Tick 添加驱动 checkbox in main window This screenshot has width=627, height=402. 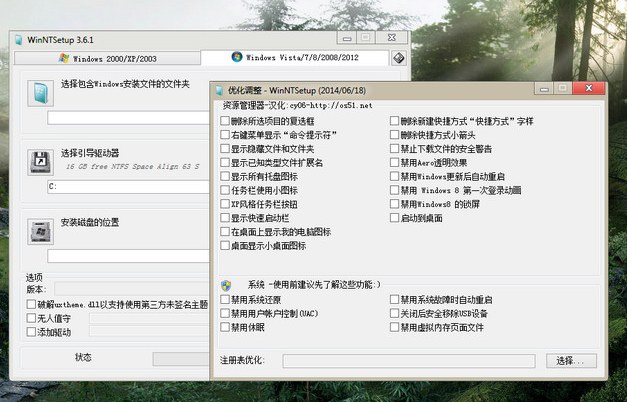tap(31, 332)
